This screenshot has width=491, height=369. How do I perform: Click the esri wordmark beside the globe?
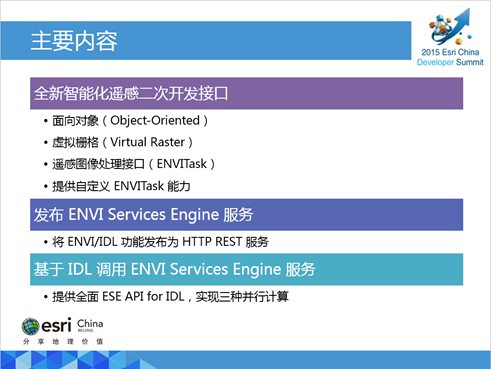[x=56, y=325]
